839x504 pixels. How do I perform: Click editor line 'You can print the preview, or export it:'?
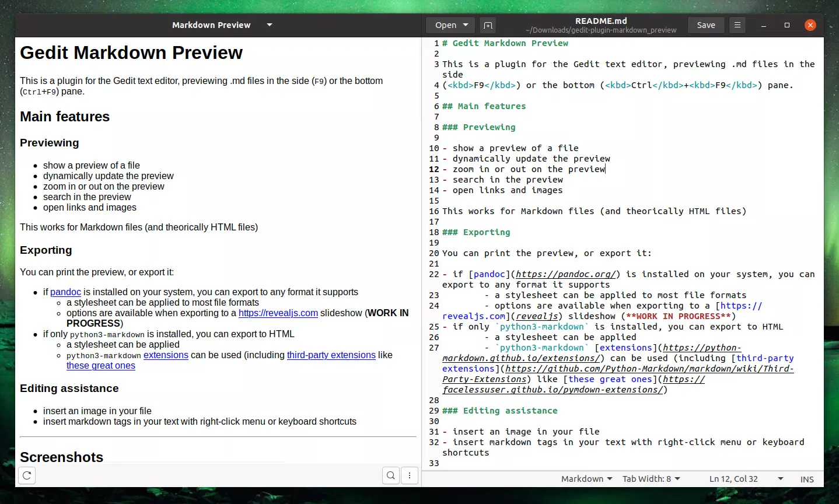click(547, 253)
